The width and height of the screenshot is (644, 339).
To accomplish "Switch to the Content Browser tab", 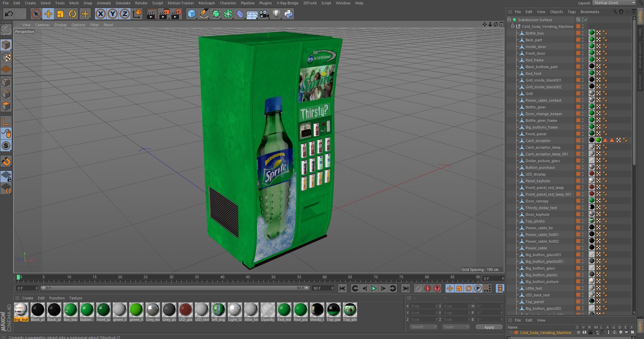I will coord(640,55).
